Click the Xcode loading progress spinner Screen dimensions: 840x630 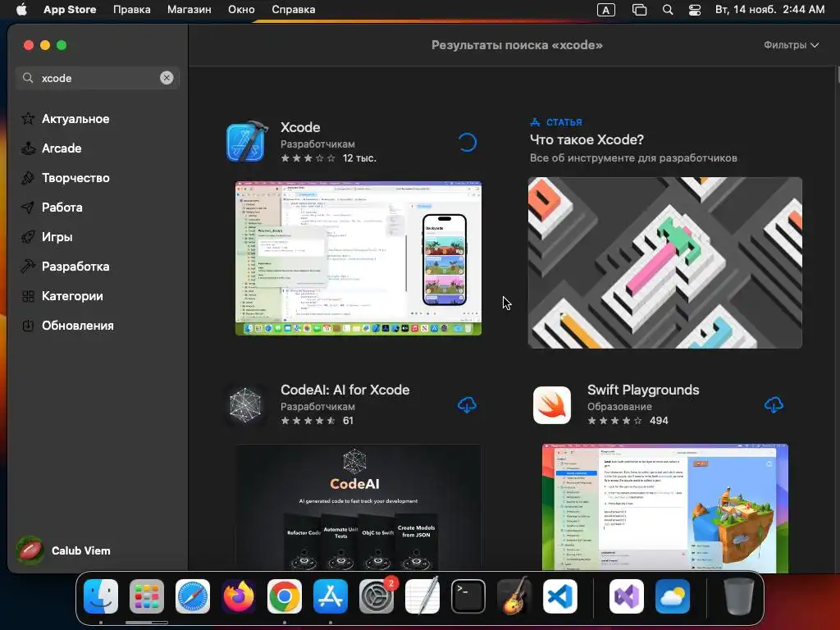click(467, 143)
